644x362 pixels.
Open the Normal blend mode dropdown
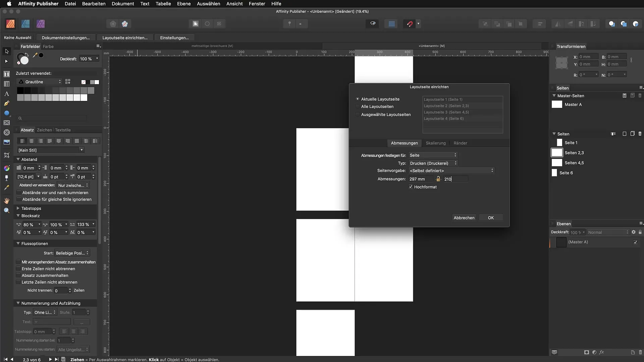click(x=608, y=232)
